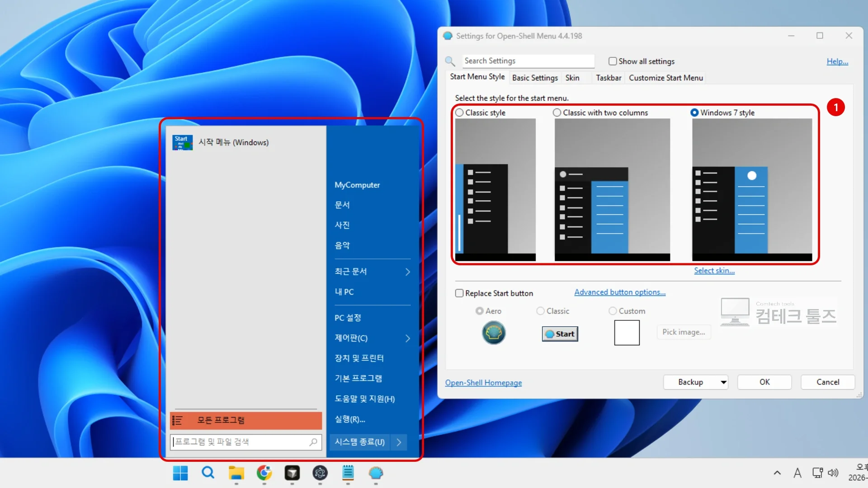Click the Windows 7 style preview thumbnail
The image size is (868, 488).
(752, 190)
